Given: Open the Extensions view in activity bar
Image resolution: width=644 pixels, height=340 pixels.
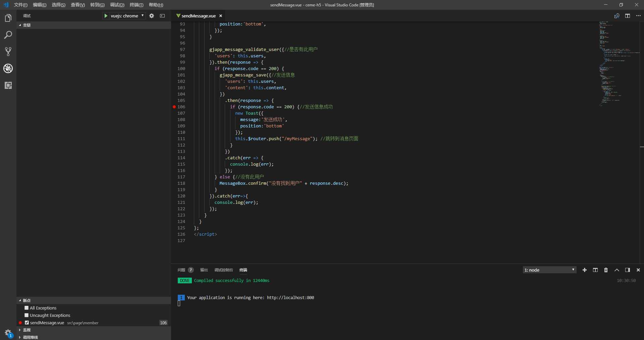Looking at the screenshot, I should pyautogui.click(x=8, y=85).
